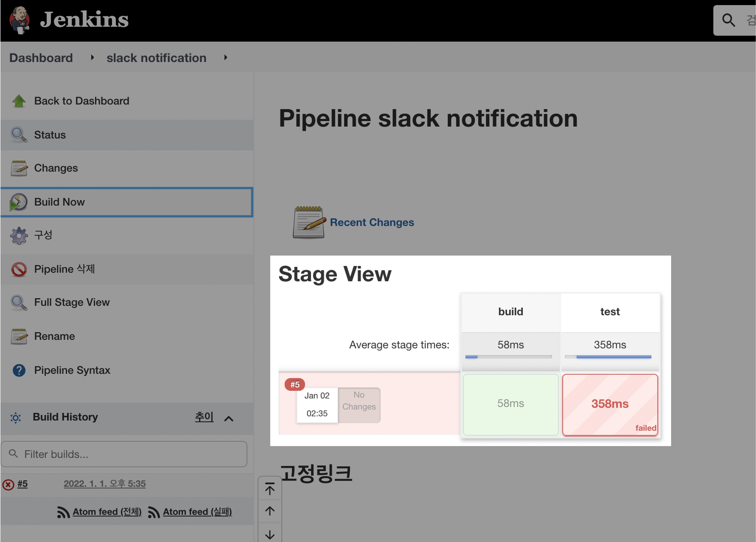756x542 pixels.
Task: Click the Recent Changes notepad icon
Action: click(x=309, y=222)
